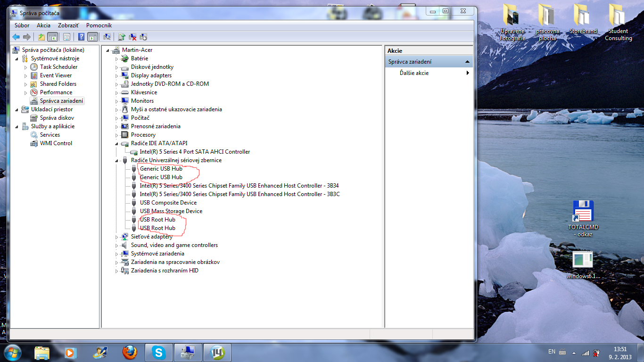Toggle the Show/Hide Console Tree button
The height and width of the screenshot is (362, 644).
coord(52,37)
